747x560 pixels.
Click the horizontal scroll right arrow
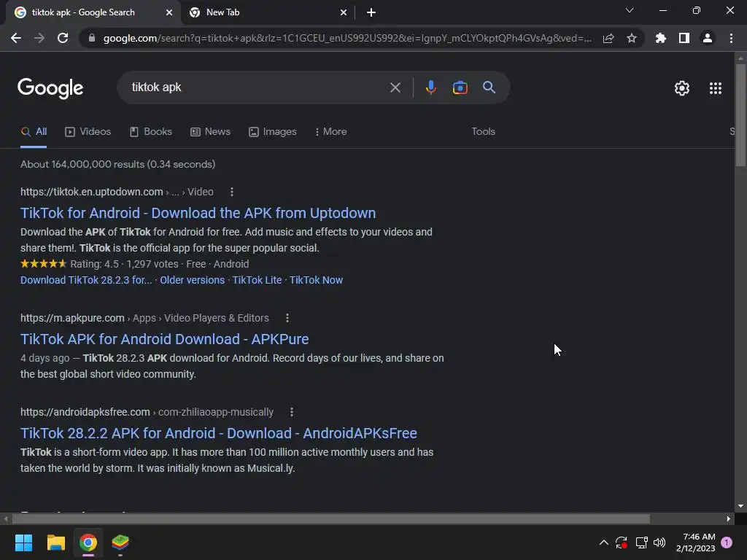click(729, 519)
